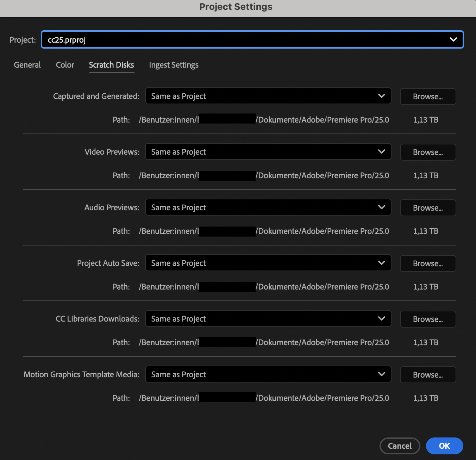Confirm settings with the OK button
This screenshot has width=476, height=460.
444,446
